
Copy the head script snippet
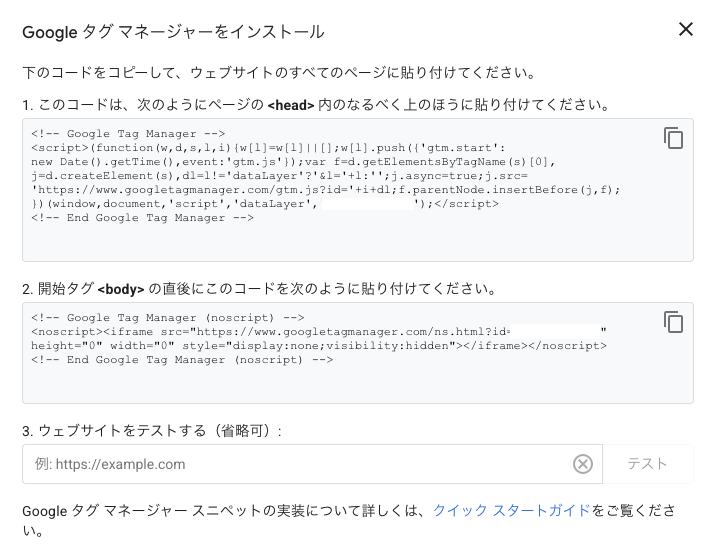[x=674, y=139]
